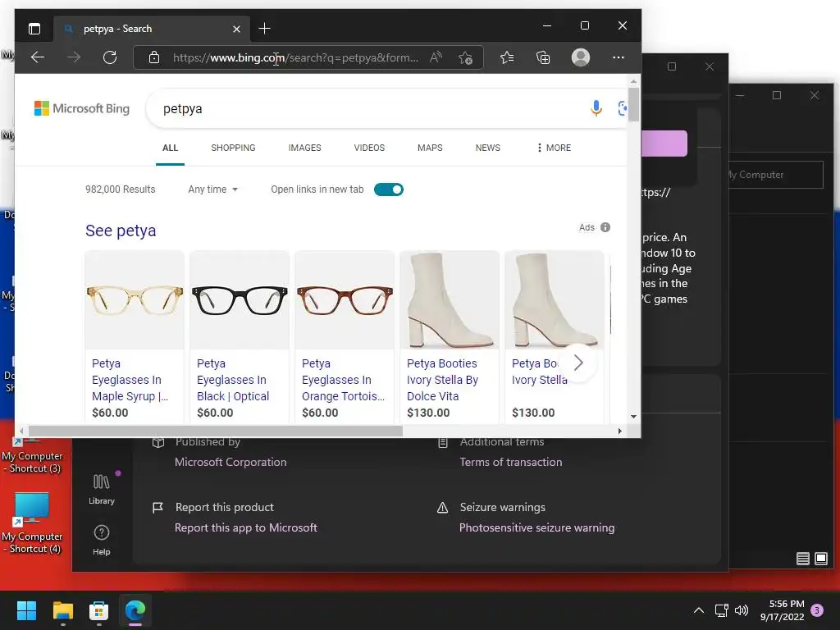Screen dimensions: 840x630
Task: Open the Windows Start menu
Action: click(26, 610)
